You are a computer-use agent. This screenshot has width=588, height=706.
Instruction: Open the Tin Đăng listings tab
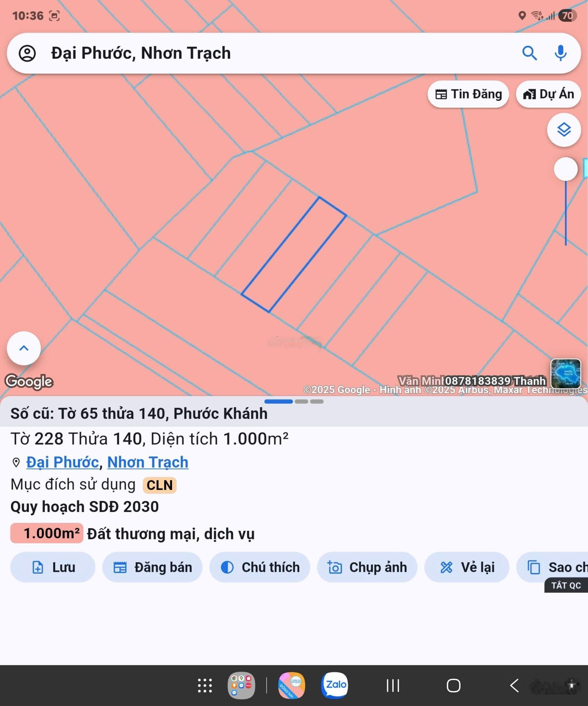coord(468,94)
